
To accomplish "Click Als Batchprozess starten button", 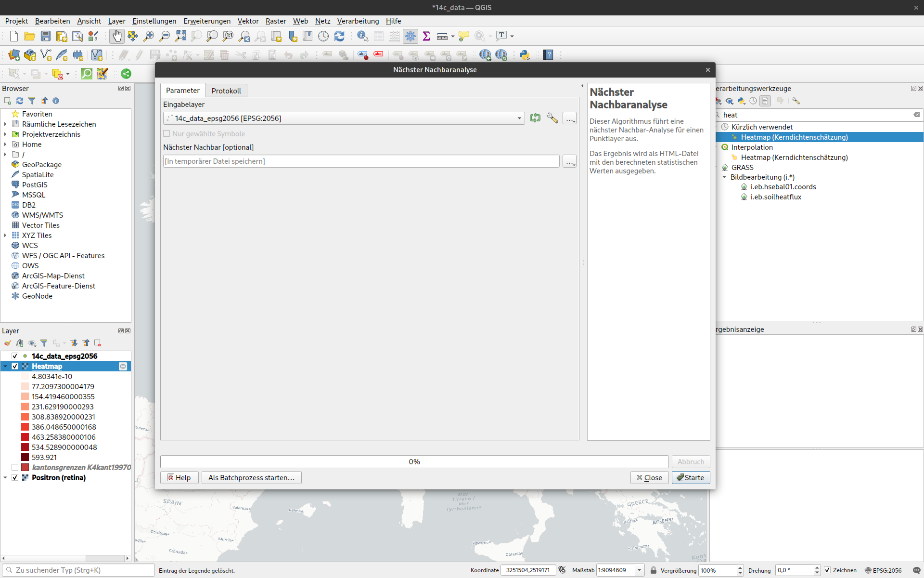I will click(251, 477).
